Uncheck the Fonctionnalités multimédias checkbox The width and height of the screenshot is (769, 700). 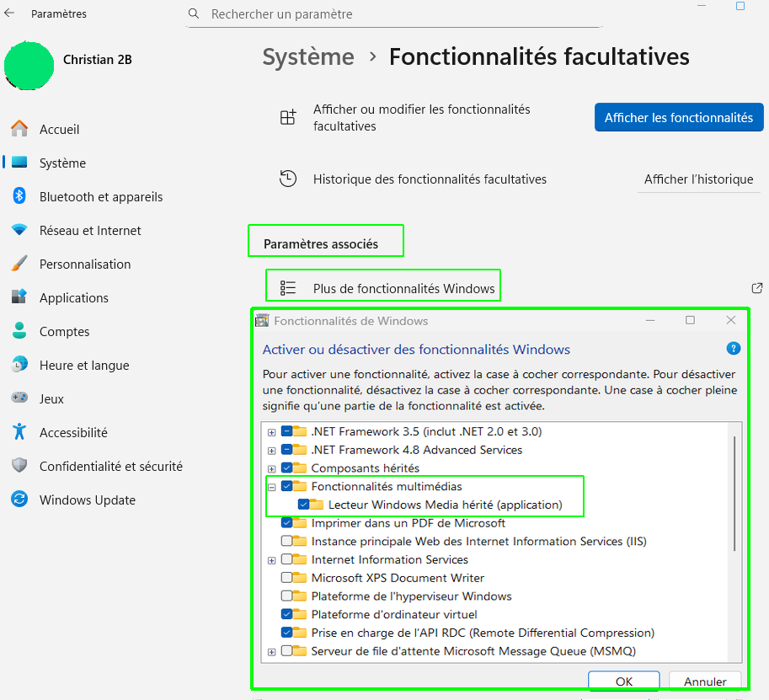coord(287,486)
